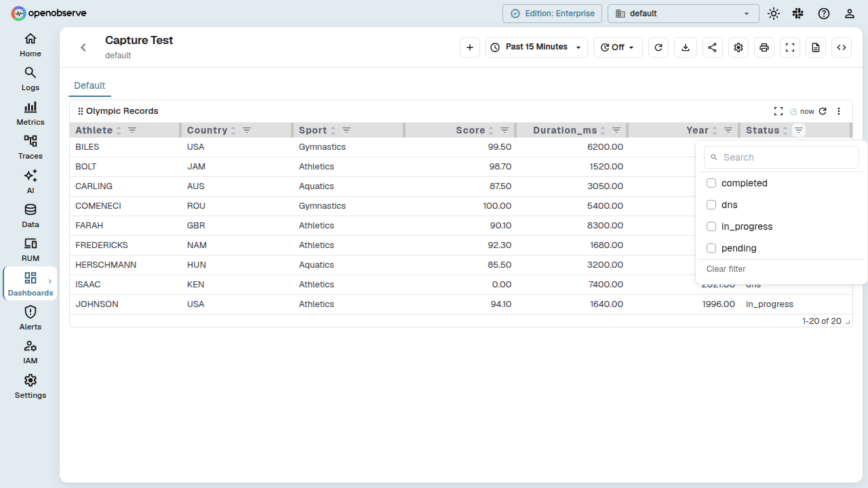The height and width of the screenshot is (488, 868).
Task: Refresh the dashboard
Action: [x=658, y=47]
